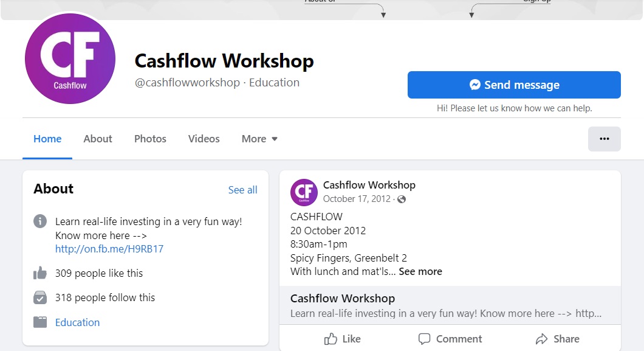Click the Education category icon
This screenshot has width=644, height=351.
click(40, 322)
